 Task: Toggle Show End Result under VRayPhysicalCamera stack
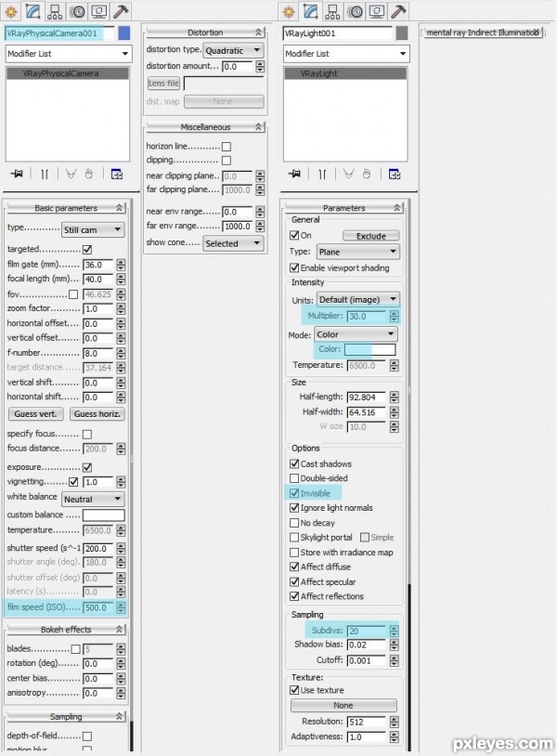45,174
